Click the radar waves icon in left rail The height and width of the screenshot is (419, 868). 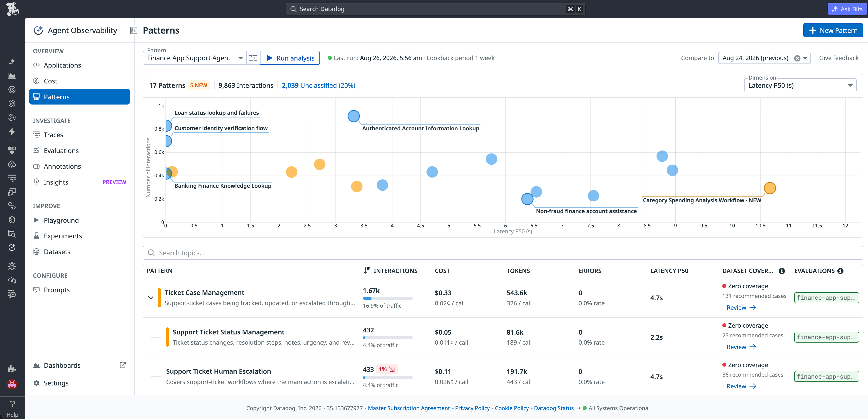pyautogui.click(x=12, y=117)
